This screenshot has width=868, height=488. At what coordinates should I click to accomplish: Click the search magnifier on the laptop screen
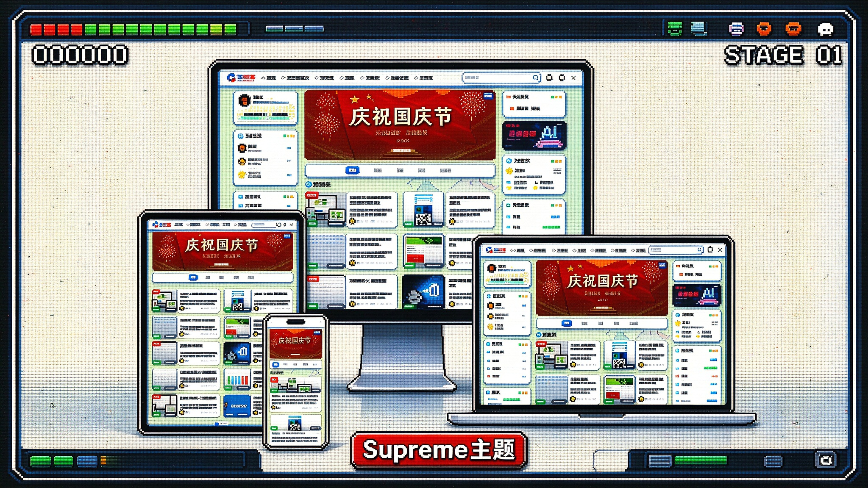[699, 250]
